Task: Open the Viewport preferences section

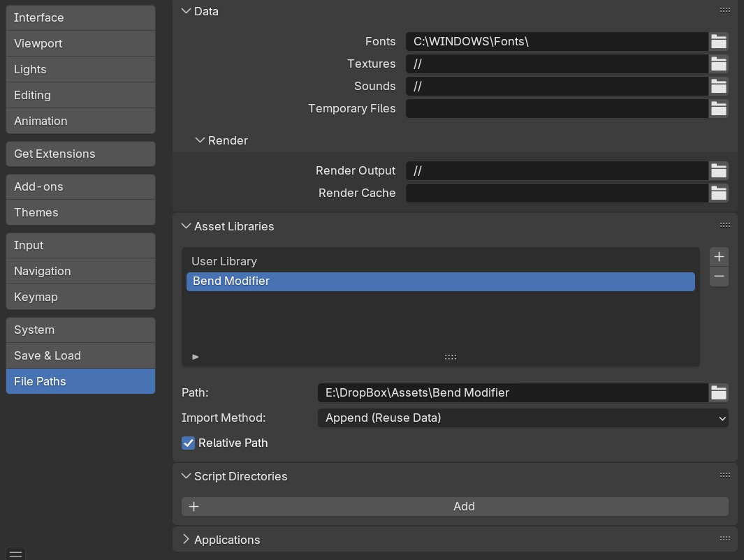Action: click(80, 43)
